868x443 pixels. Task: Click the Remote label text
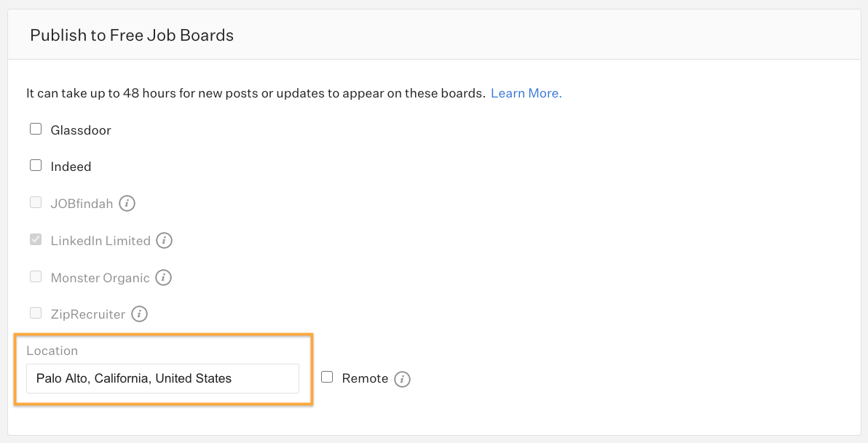[365, 379]
